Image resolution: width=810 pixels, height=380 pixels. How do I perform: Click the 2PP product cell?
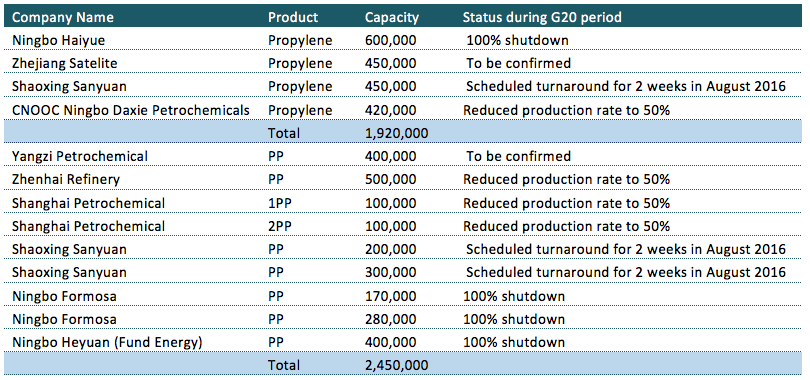coord(279,226)
